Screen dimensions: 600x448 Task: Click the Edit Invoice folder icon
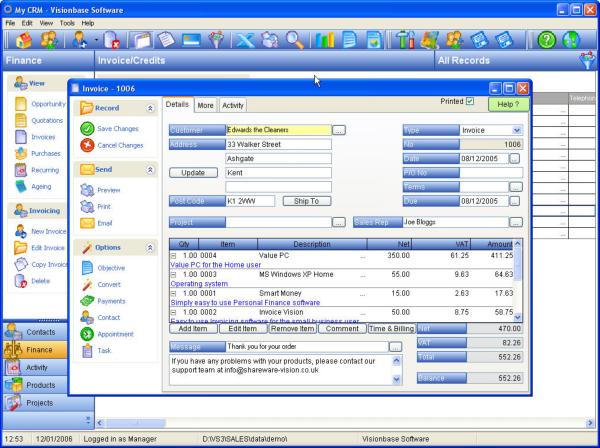21,248
